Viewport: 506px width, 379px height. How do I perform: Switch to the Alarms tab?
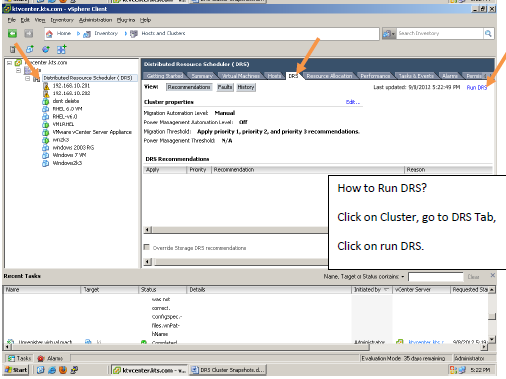coord(450,76)
